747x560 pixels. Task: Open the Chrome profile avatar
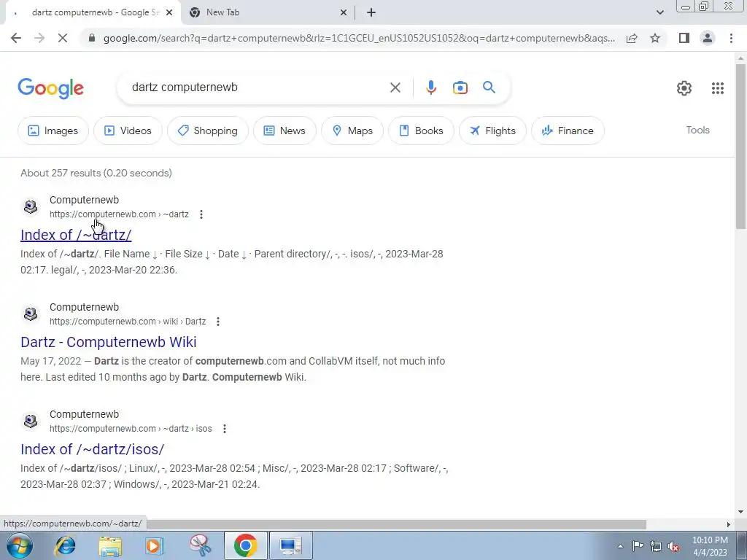(708, 38)
